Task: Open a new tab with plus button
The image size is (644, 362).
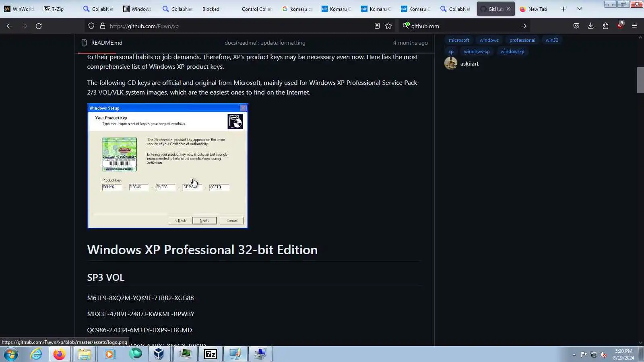Action: (563, 9)
